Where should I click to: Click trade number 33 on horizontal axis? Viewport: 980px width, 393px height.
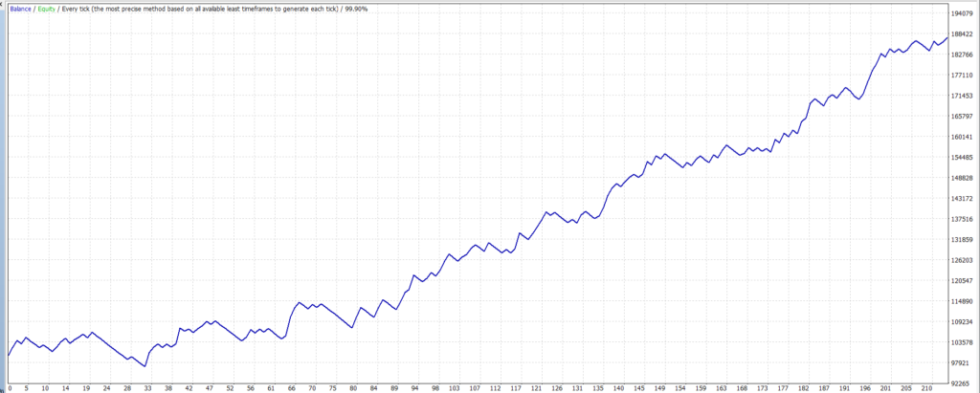pos(147,388)
